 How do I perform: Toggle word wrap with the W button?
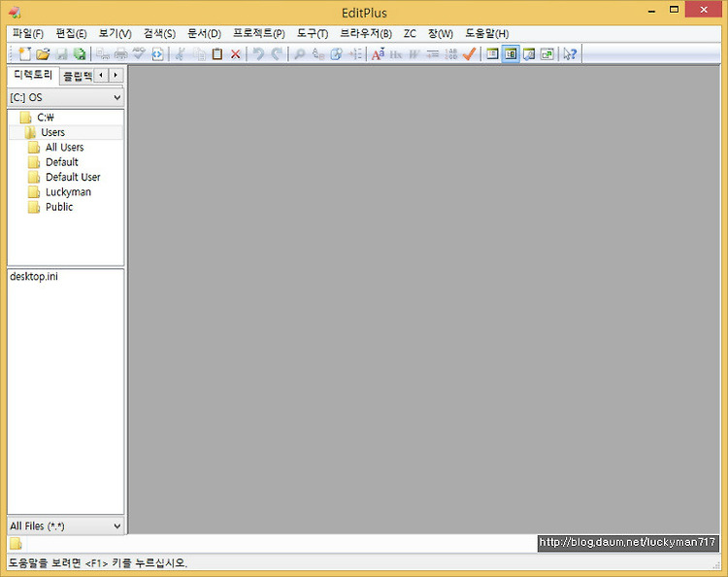tap(414, 53)
